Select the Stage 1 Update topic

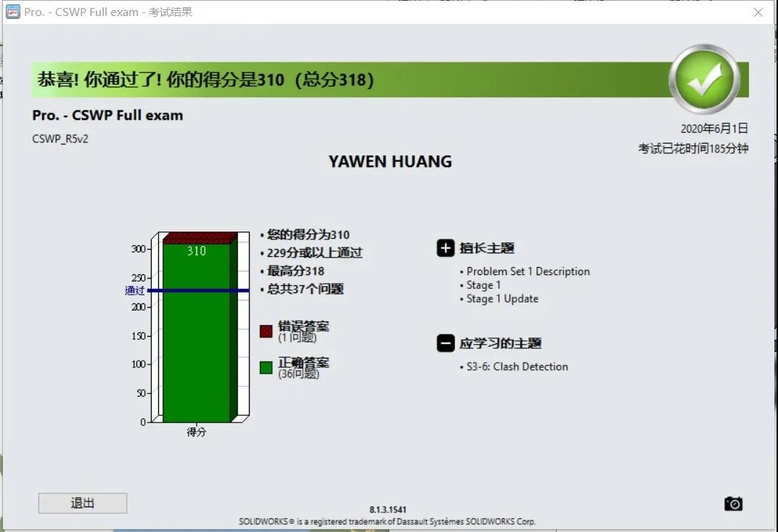point(502,299)
